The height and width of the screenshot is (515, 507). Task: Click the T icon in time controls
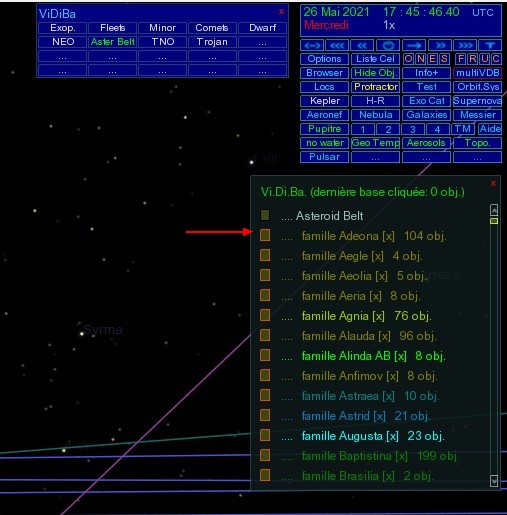point(490,45)
